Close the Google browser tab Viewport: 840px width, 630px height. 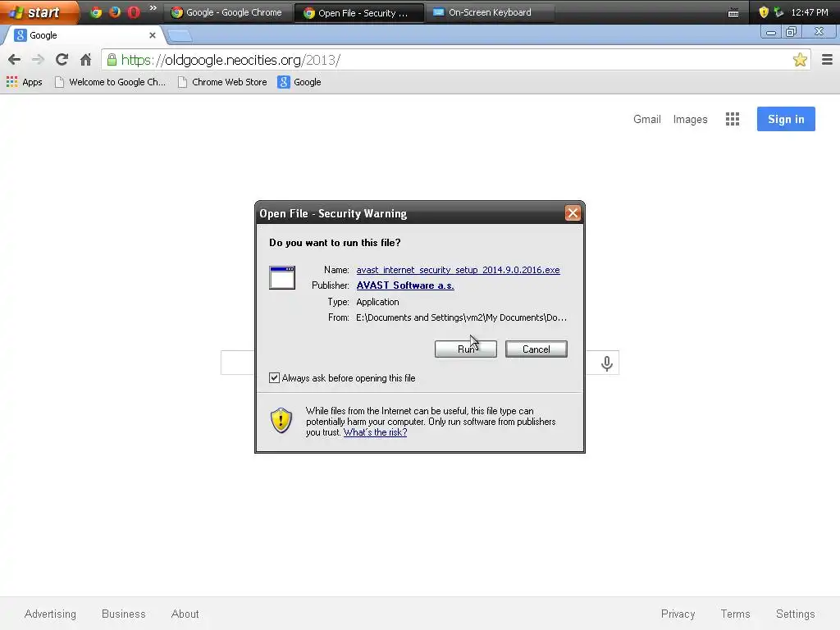coord(152,35)
